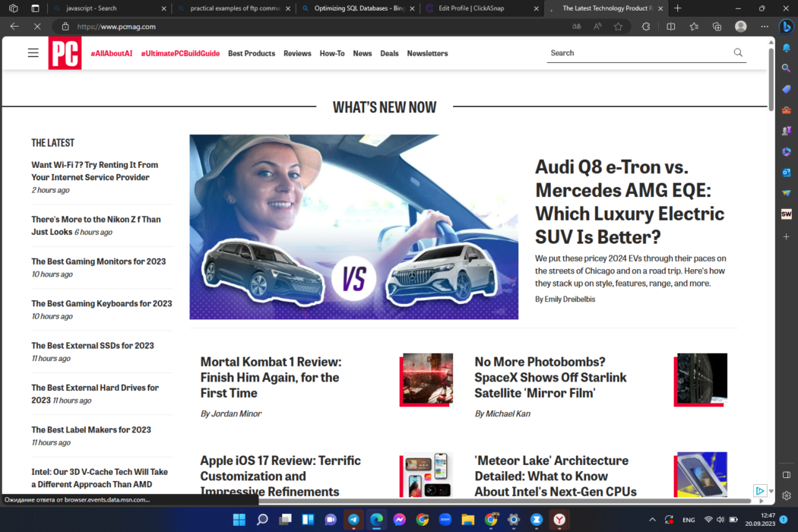Open browser extensions icon
Screen dimensions: 798x532
point(646,27)
